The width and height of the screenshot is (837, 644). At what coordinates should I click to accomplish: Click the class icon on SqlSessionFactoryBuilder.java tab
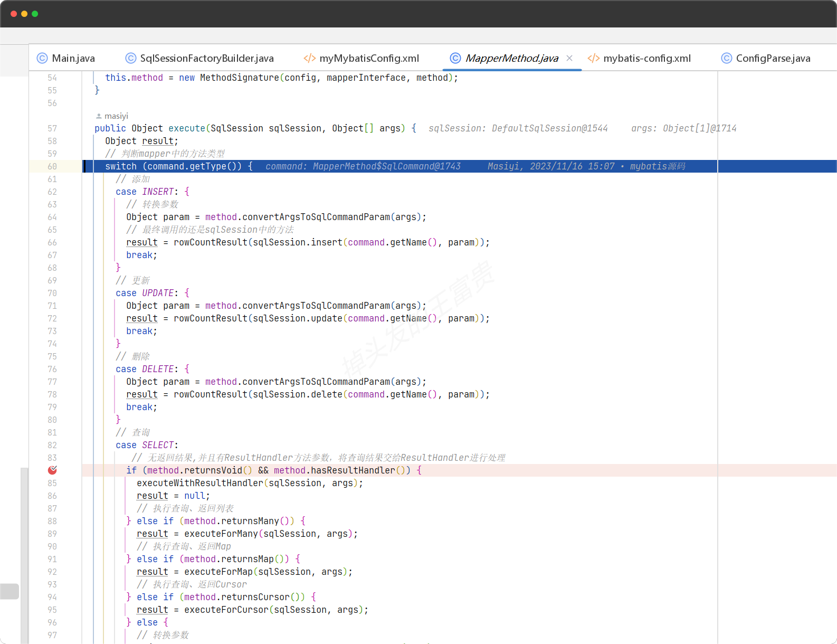click(131, 58)
